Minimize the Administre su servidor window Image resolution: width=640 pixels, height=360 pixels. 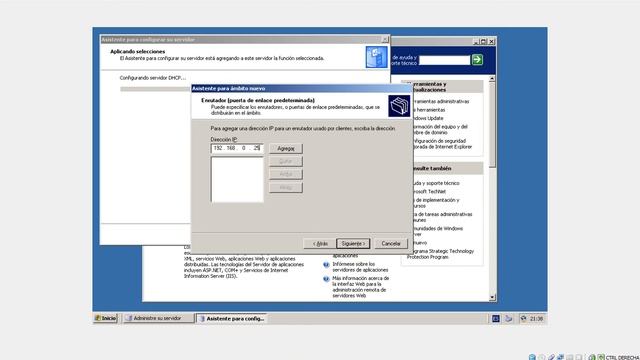[476, 41]
